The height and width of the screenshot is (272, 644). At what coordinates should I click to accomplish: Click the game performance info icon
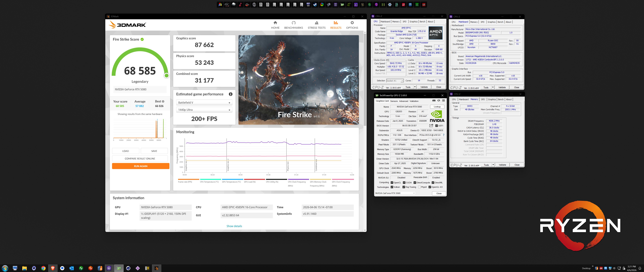230,94
